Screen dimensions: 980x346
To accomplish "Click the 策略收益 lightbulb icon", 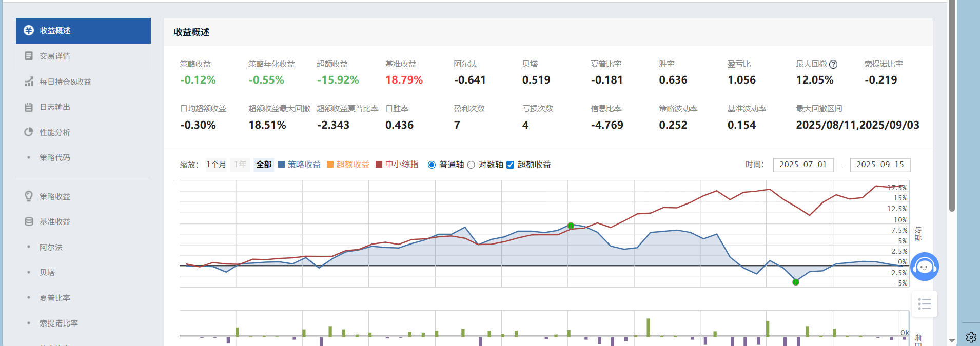I will [x=29, y=196].
